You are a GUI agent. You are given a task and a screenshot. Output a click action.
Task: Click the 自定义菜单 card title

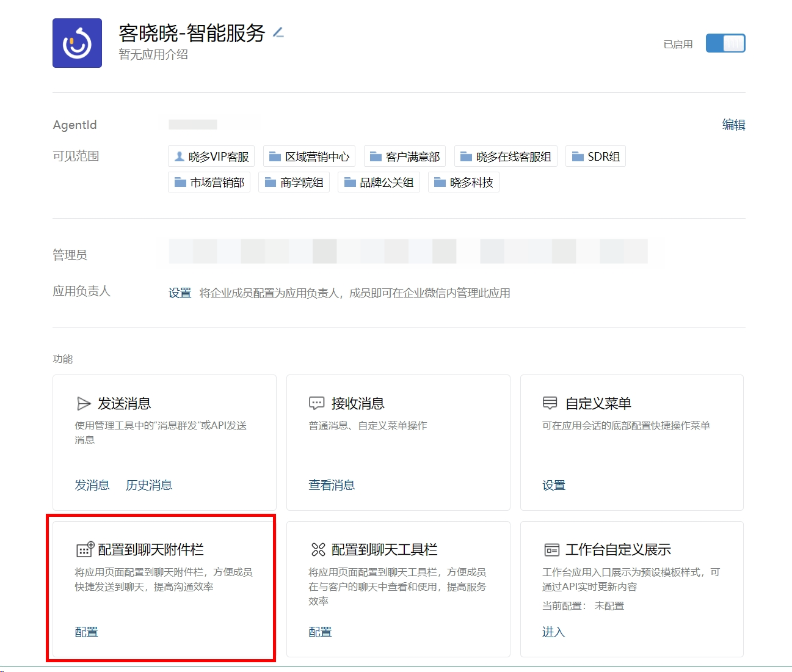point(598,404)
